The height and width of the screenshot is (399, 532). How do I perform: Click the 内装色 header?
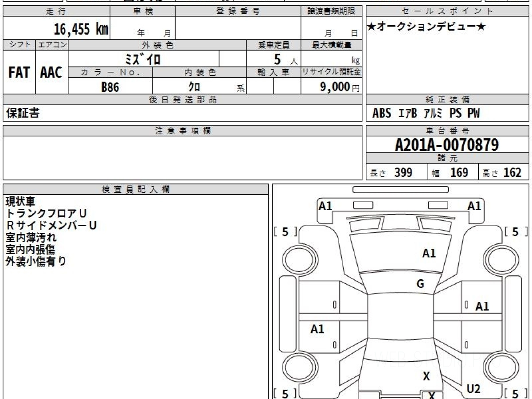pyautogui.click(x=199, y=72)
